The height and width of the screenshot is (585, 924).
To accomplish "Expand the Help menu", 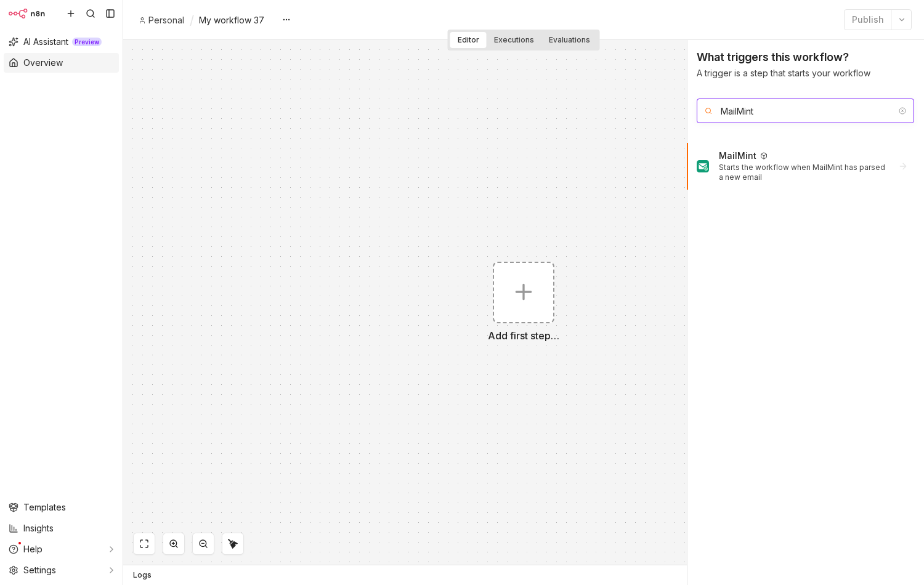I will point(61,549).
